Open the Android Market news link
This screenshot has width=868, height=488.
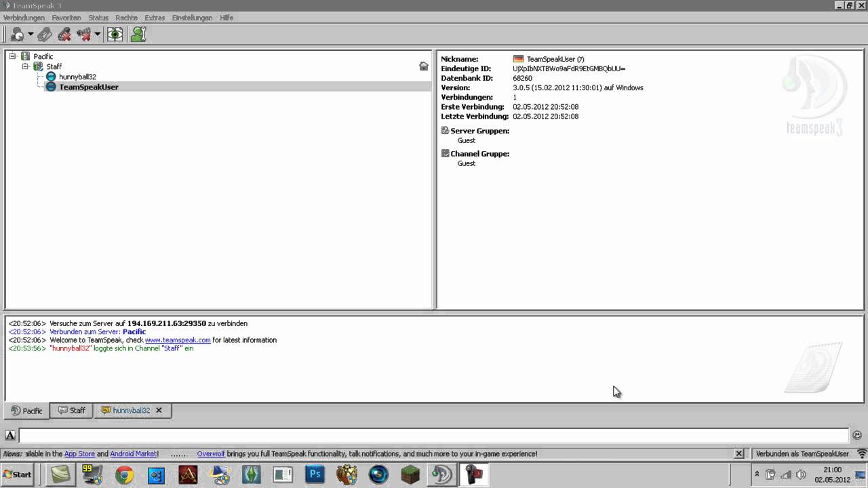(134, 454)
